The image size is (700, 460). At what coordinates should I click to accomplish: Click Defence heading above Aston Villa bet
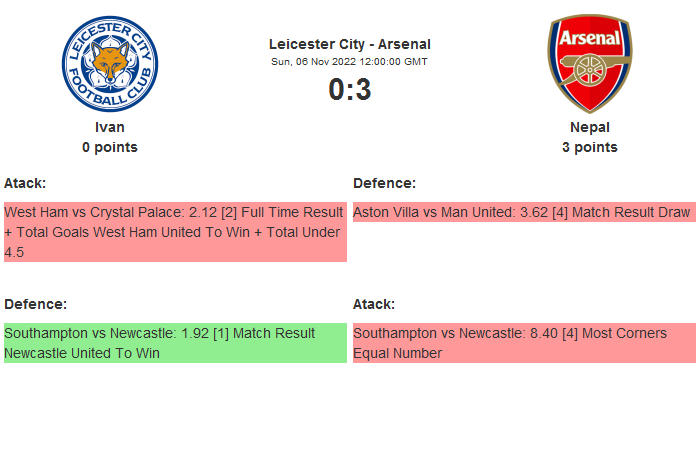pyautogui.click(x=384, y=183)
